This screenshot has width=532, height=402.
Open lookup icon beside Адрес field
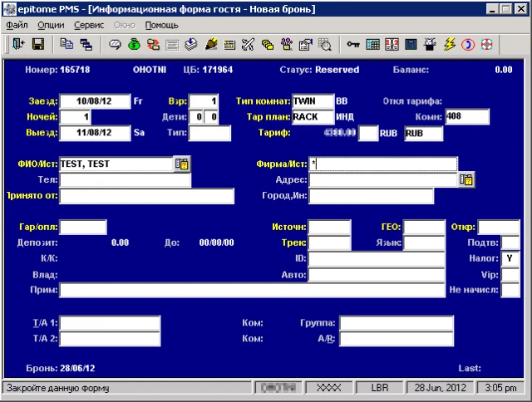[466, 179]
